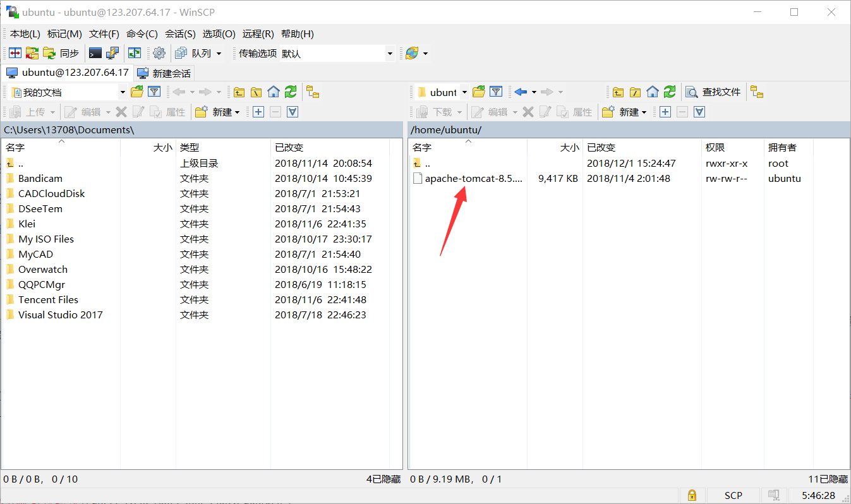The image size is (851, 504).
Task: Open preferences with the gear icon
Action: [x=159, y=54]
